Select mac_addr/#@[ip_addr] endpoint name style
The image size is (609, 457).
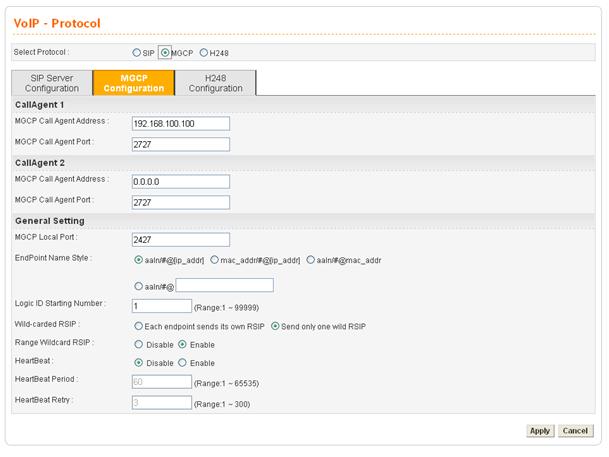(x=215, y=260)
